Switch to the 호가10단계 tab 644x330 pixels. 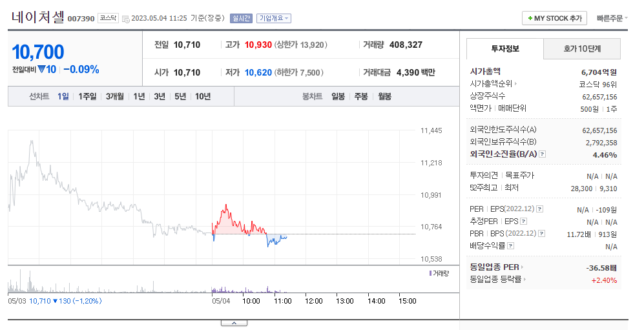pos(581,49)
